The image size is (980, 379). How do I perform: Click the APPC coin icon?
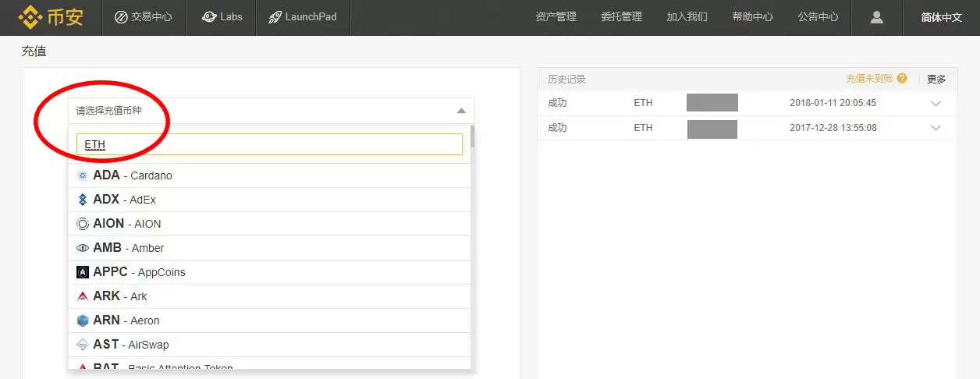pos(83,272)
